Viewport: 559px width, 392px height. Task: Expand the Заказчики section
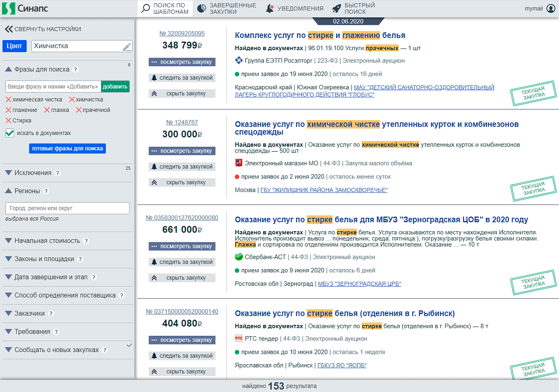click(8, 314)
